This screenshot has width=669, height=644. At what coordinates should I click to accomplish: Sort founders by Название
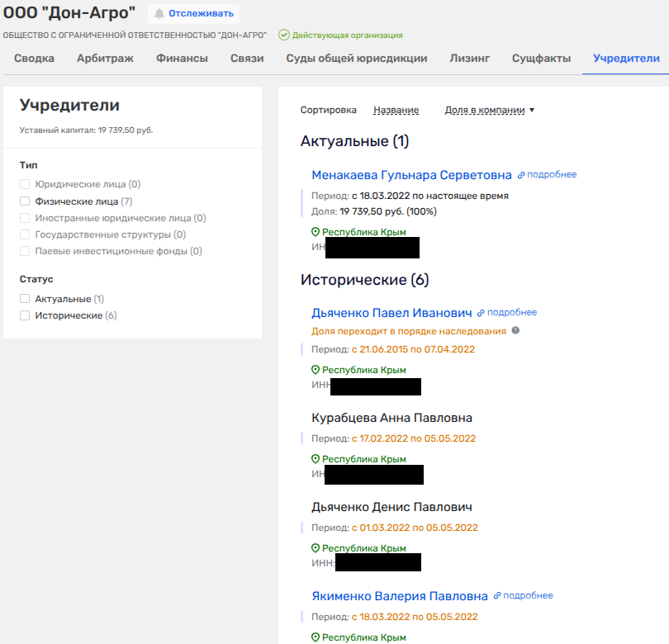[x=396, y=110]
